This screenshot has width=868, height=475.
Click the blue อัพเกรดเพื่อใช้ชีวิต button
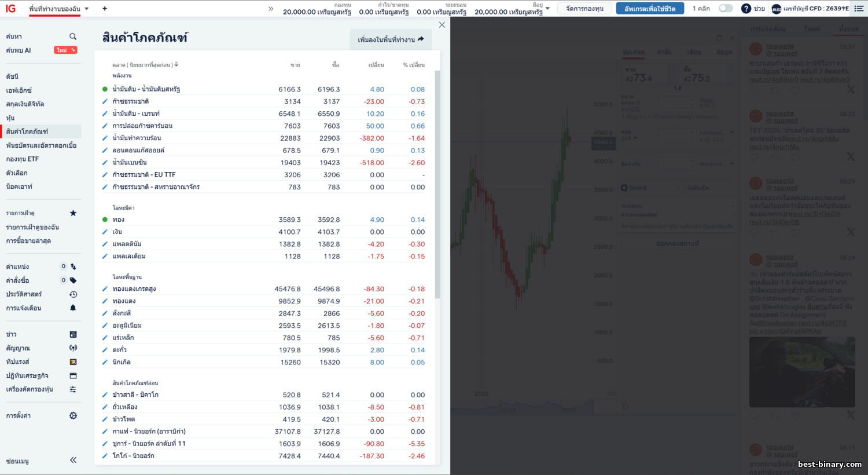point(649,9)
